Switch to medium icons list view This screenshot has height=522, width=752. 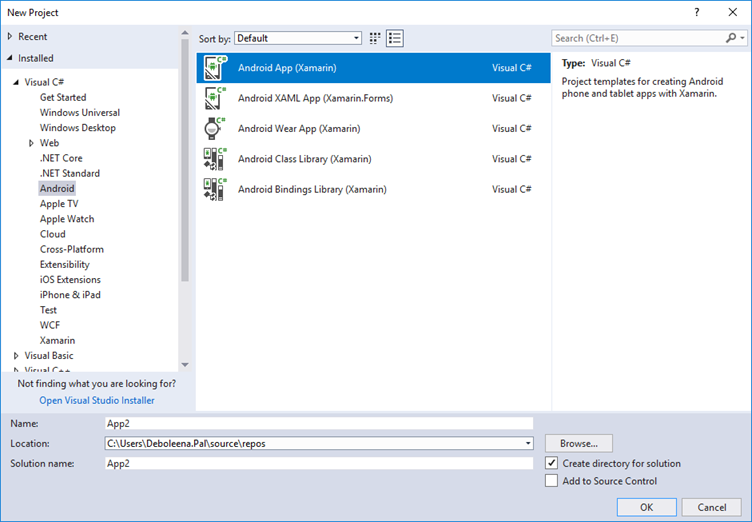click(x=395, y=38)
